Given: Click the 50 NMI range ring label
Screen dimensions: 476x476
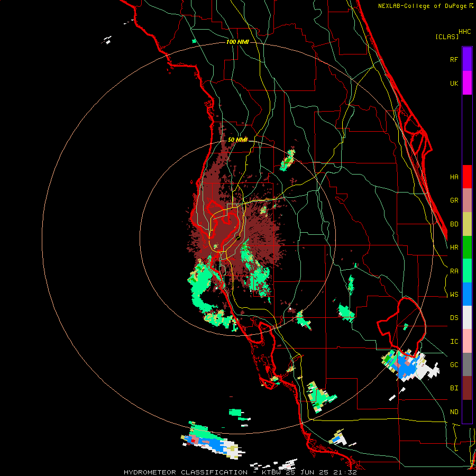Looking at the screenshot, I should [237, 140].
